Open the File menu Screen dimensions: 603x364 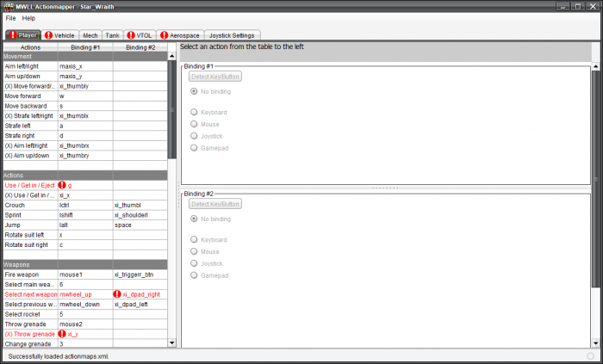10,18
